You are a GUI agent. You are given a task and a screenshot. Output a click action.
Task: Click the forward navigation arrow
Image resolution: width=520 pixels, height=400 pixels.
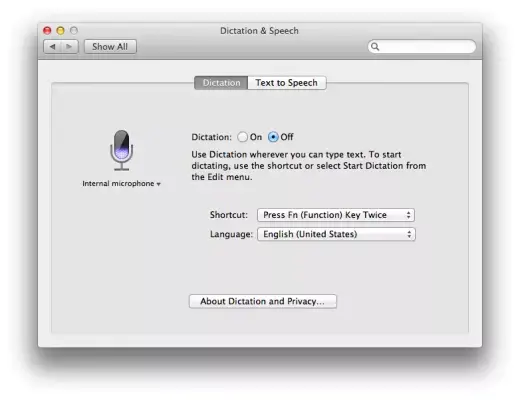(69, 47)
